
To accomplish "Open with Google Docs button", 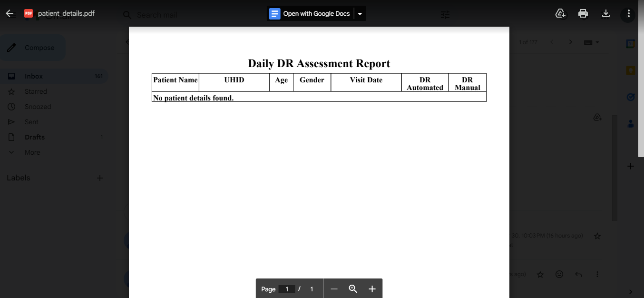I will point(310,14).
